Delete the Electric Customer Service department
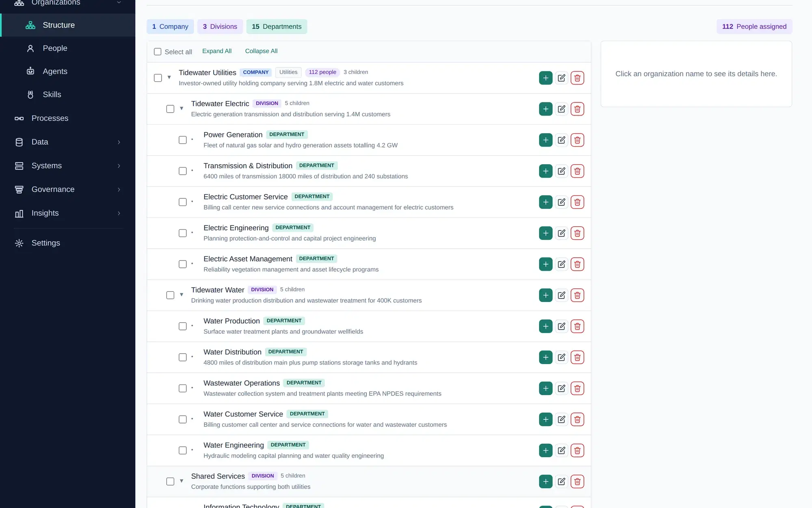The width and height of the screenshot is (812, 508). [x=577, y=202]
